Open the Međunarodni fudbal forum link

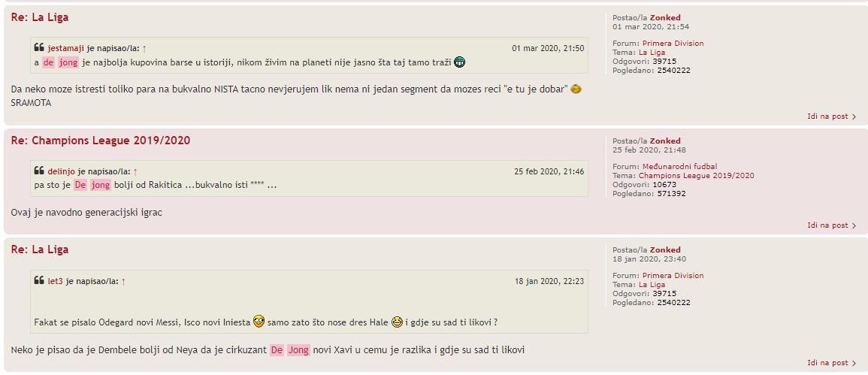coord(680,166)
